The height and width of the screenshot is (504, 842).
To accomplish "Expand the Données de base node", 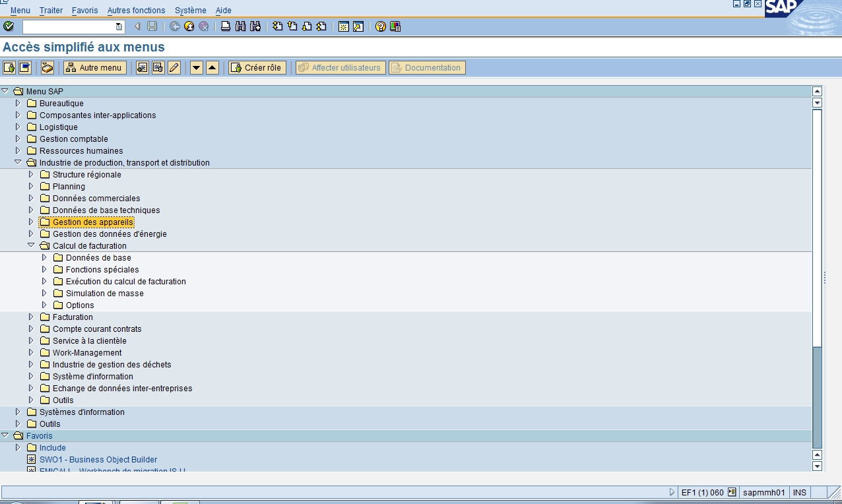I will tap(44, 257).
